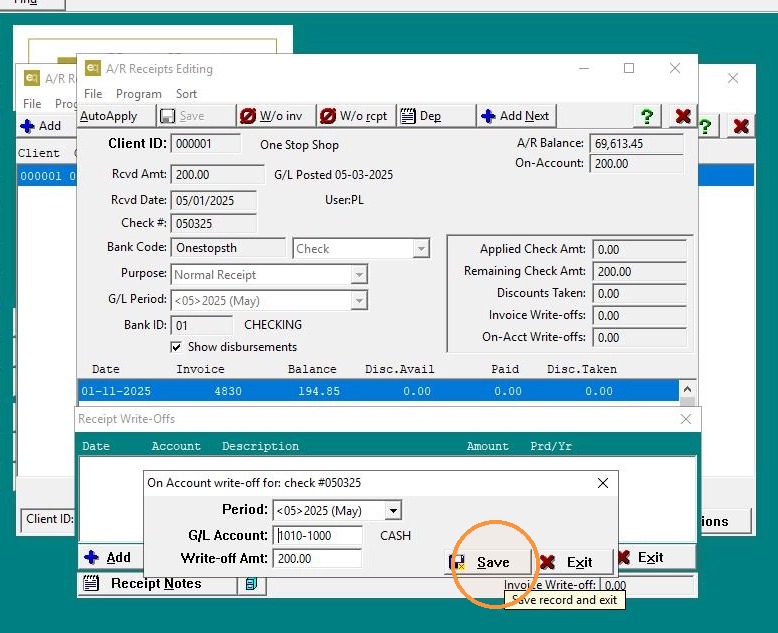Expand the Purpose dropdown
Viewport: 778px width, 633px height.
coord(359,274)
